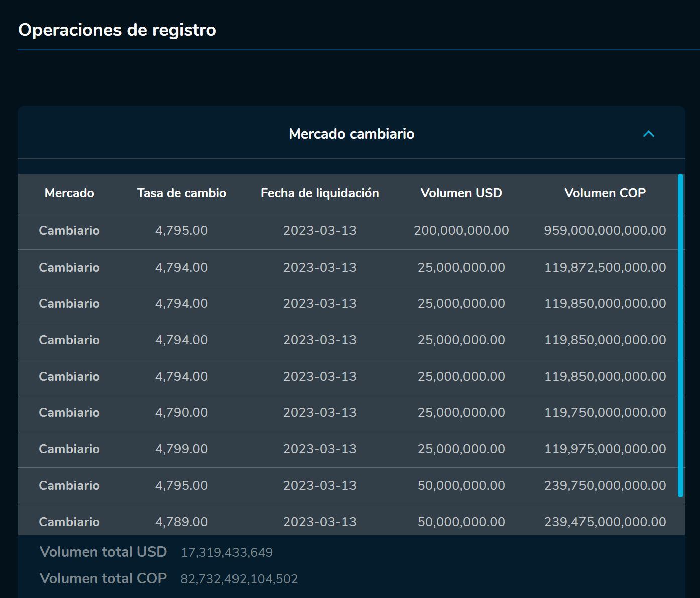The height and width of the screenshot is (598, 700).
Task: Sort by Tasa de cambio column header
Action: coord(181,193)
